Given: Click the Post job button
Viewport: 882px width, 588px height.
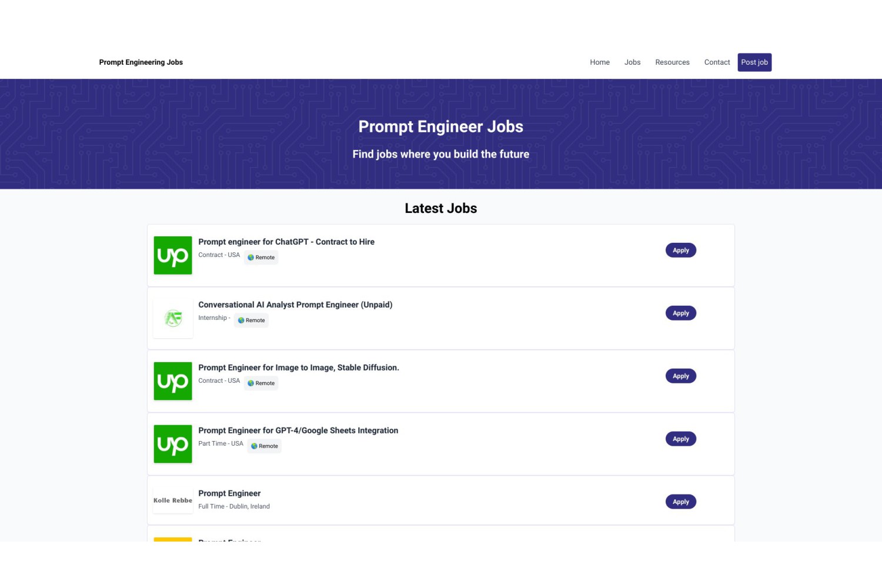Looking at the screenshot, I should pyautogui.click(x=754, y=62).
